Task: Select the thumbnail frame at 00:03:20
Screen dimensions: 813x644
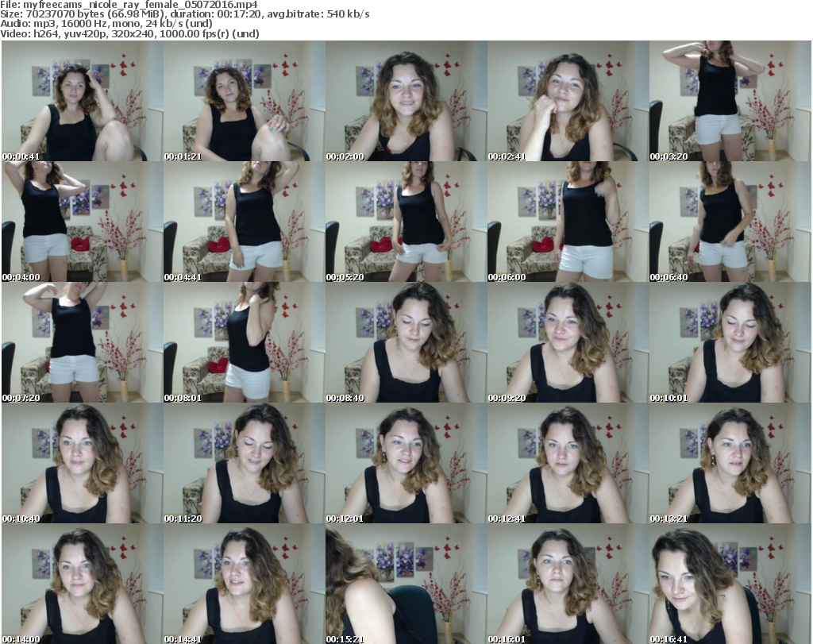Action: coord(730,101)
